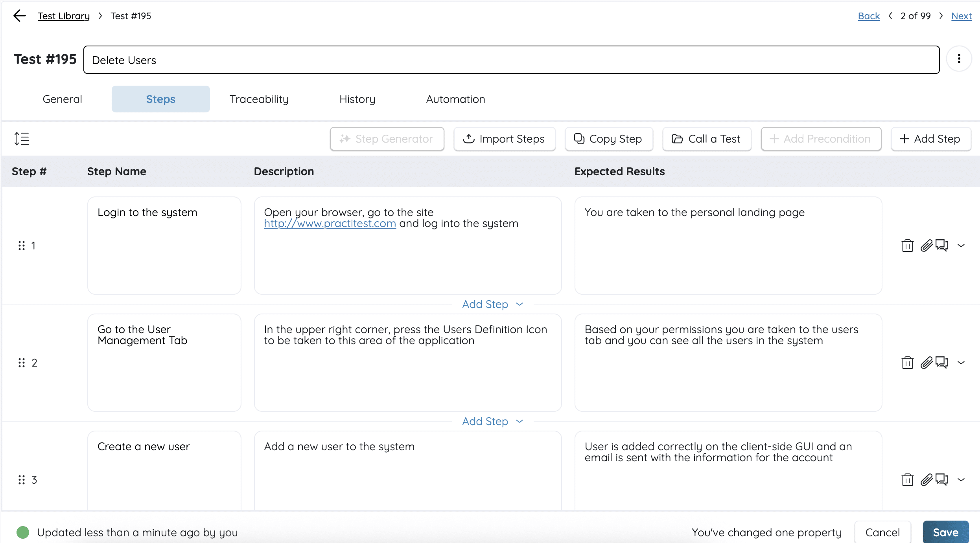Expand step 2 row options chevron

(961, 363)
